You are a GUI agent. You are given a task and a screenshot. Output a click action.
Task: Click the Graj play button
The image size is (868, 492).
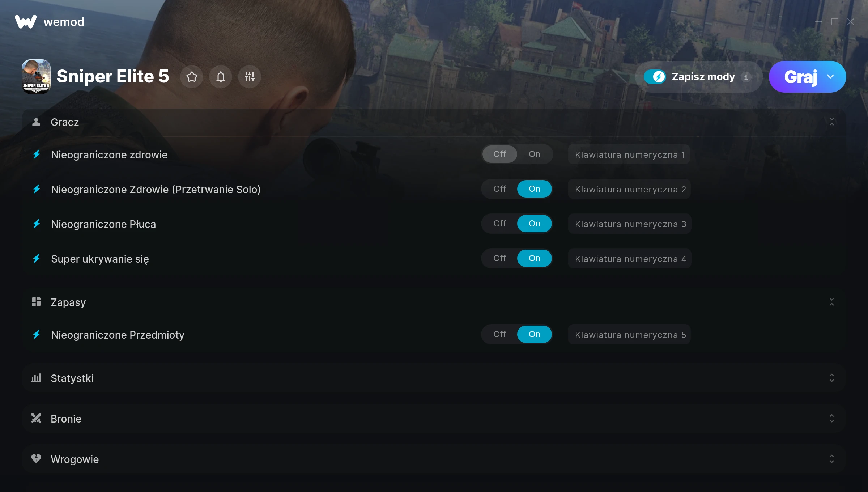[x=800, y=77]
